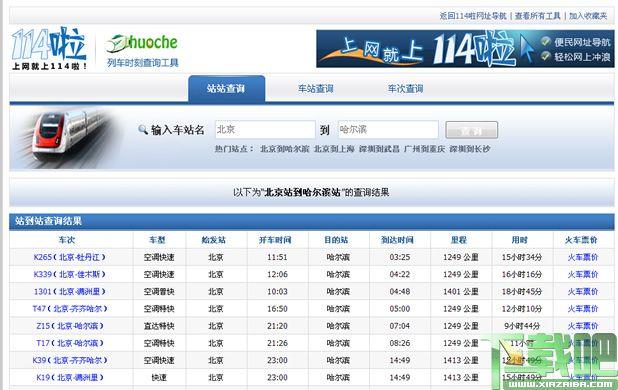Click the 114啦 logo

point(49,48)
